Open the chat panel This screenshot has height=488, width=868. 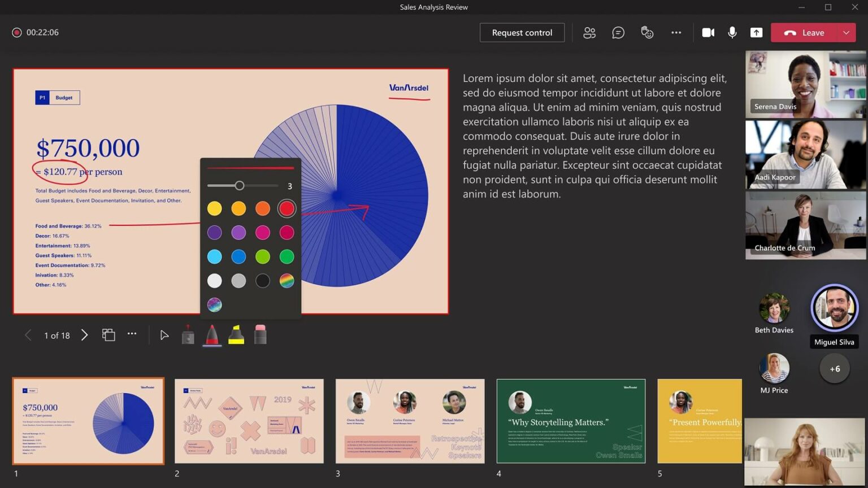coord(618,32)
